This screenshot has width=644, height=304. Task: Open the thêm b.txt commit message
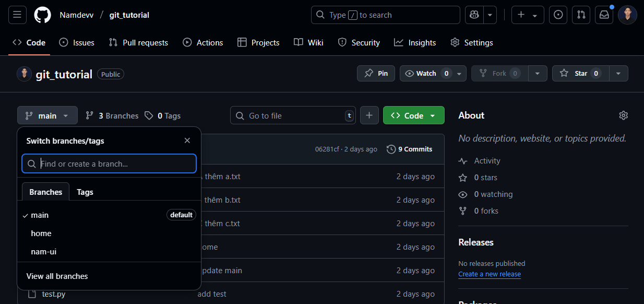222,200
